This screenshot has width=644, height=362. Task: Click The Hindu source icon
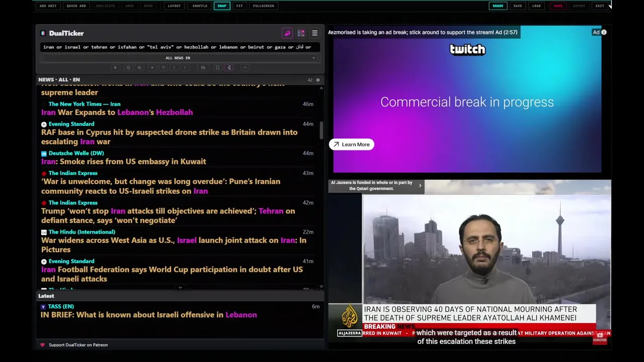pyautogui.click(x=44, y=232)
